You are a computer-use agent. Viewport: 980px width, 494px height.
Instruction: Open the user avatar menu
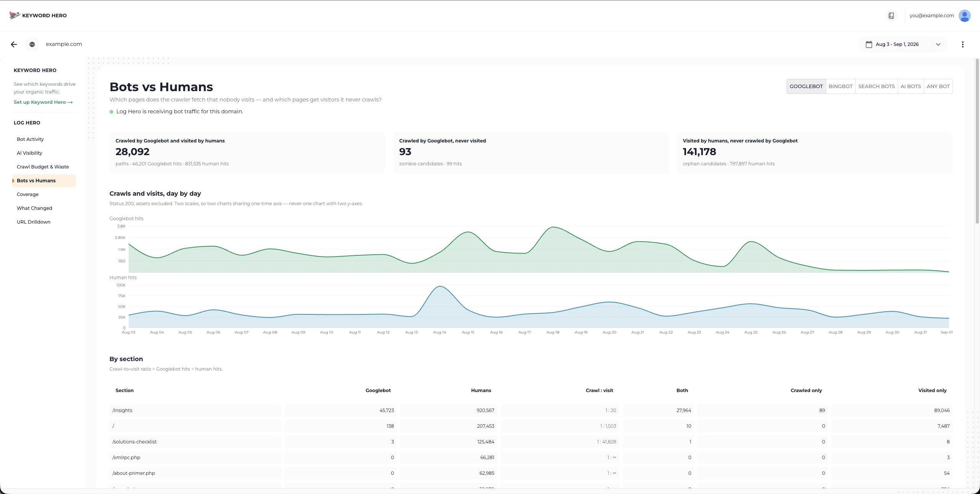click(964, 16)
